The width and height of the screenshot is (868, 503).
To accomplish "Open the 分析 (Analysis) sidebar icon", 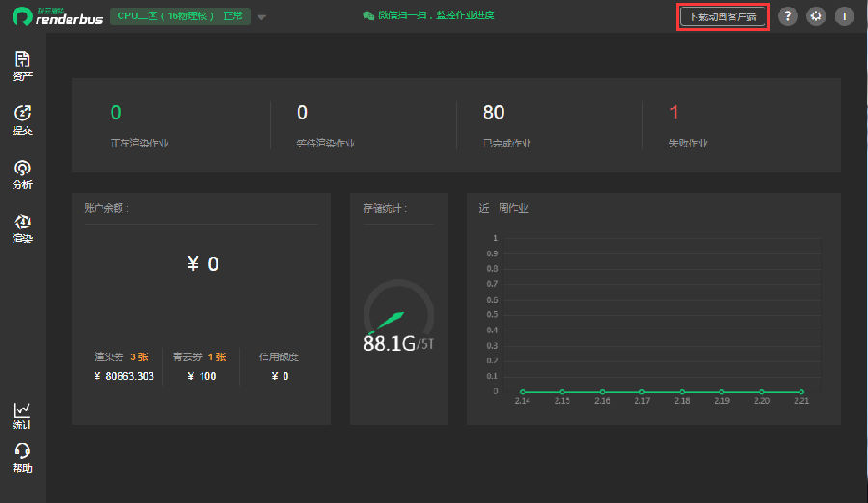I will pyautogui.click(x=22, y=173).
